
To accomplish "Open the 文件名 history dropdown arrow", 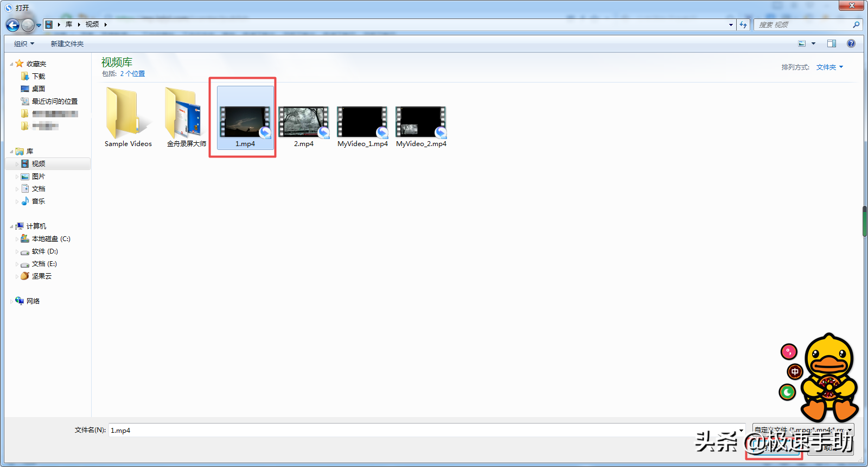I will tap(741, 431).
